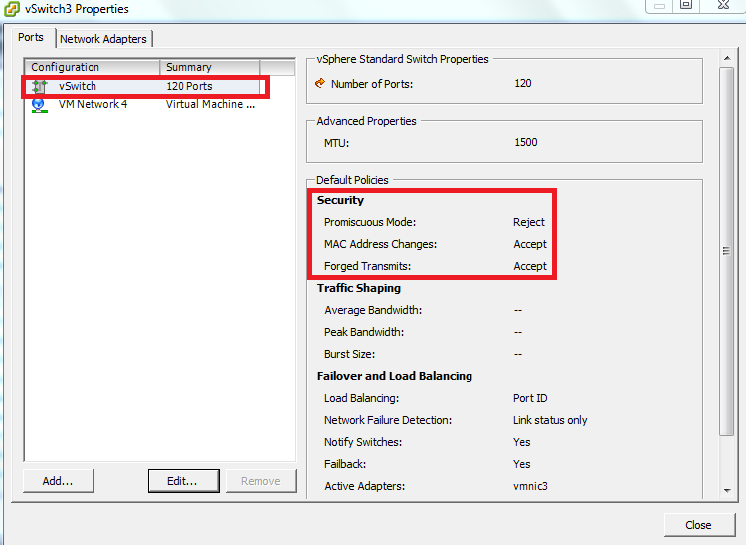Click 'Failover and Load Balancing' heading

click(394, 376)
